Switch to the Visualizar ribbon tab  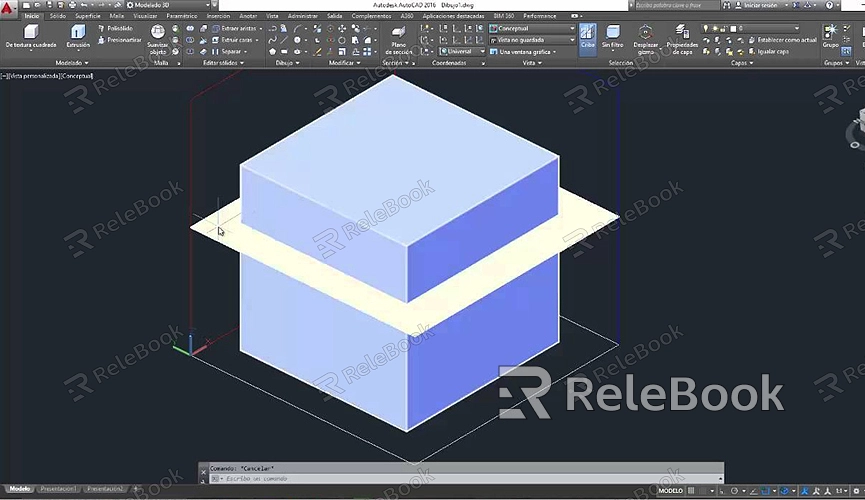click(145, 16)
